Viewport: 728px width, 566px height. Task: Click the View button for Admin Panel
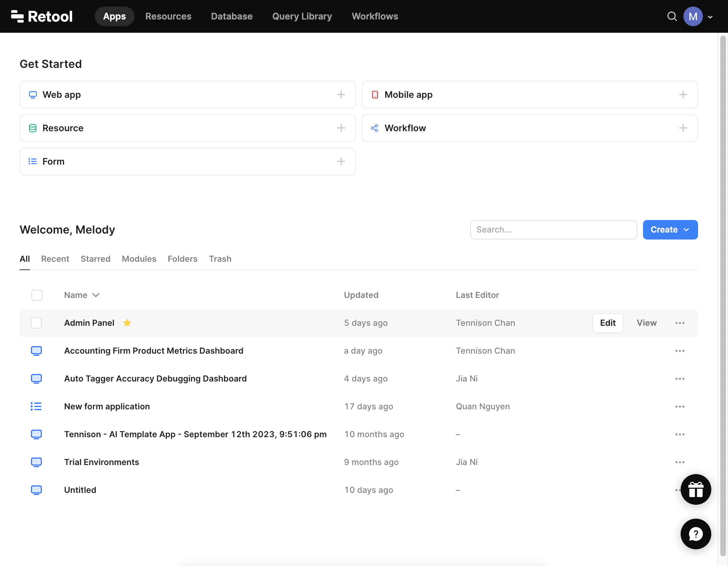tap(646, 323)
